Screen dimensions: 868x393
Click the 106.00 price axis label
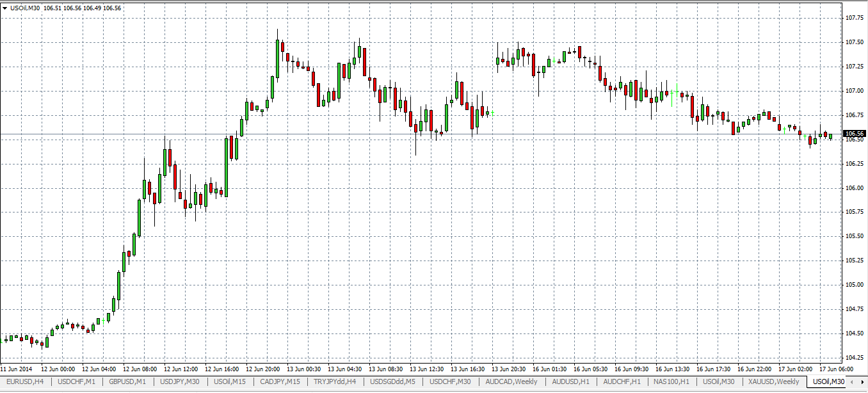point(854,188)
